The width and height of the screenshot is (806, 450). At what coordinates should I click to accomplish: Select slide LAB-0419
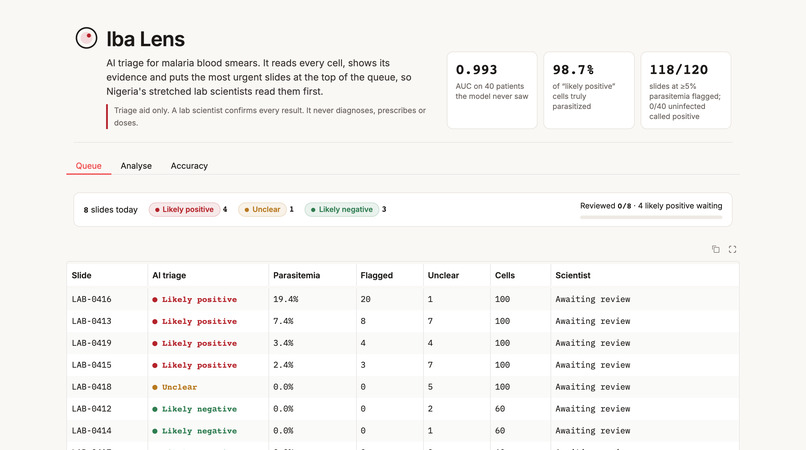pyautogui.click(x=91, y=343)
